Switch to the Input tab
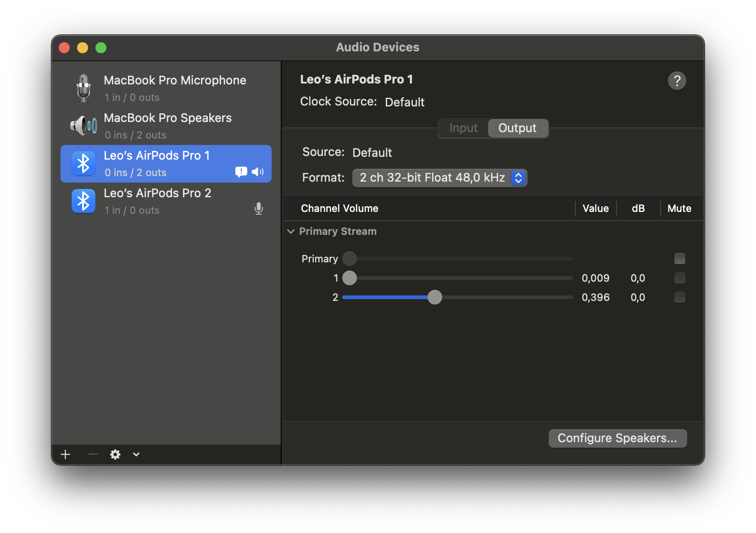 [463, 128]
